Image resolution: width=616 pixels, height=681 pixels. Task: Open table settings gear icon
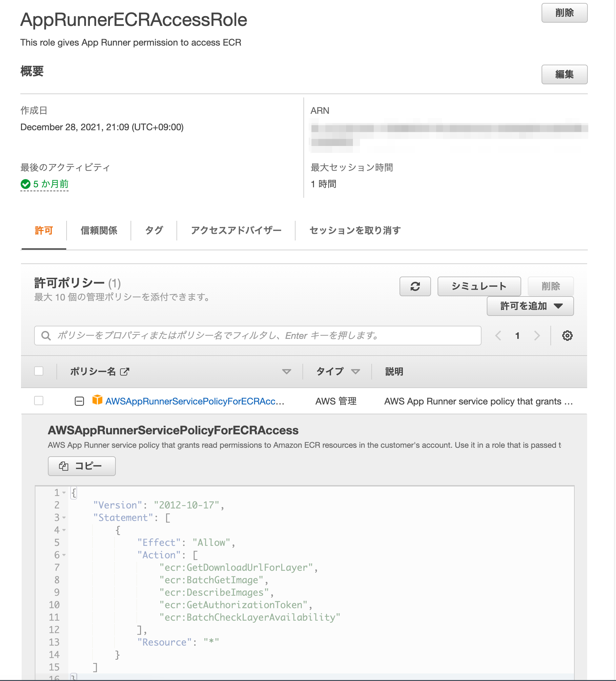click(567, 336)
